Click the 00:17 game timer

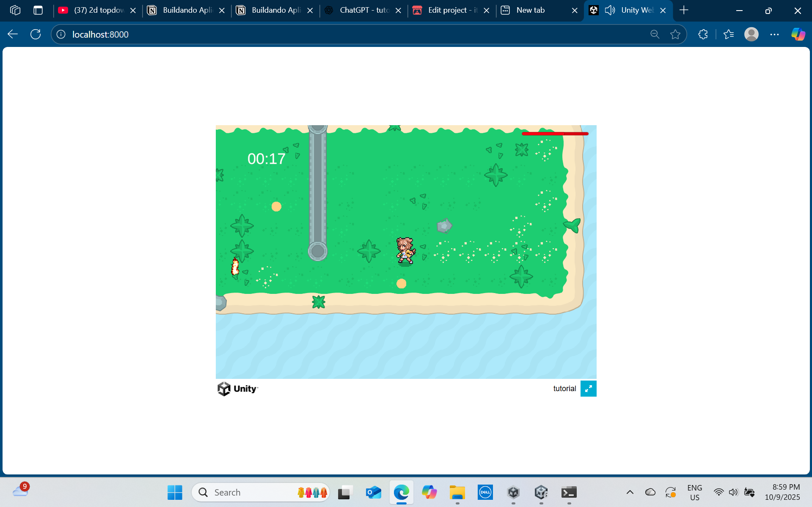tap(267, 159)
